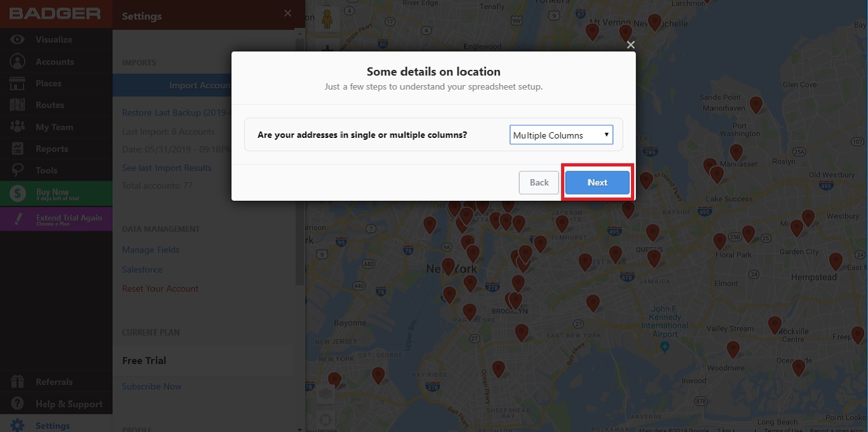The image size is (868, 432).
Task: Open Manage Fields link
Action: [x=151, y=250]
